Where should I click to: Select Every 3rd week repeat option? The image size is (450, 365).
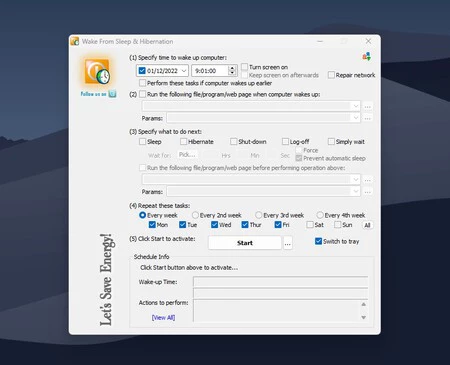[x=258, y=215]
